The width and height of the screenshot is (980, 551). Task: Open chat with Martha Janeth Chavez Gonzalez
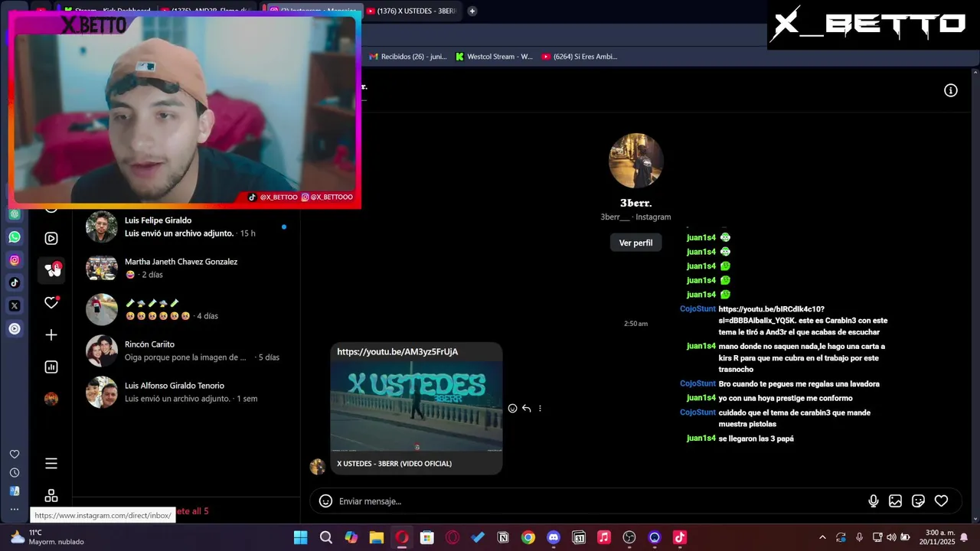click(x=186, y=268)
